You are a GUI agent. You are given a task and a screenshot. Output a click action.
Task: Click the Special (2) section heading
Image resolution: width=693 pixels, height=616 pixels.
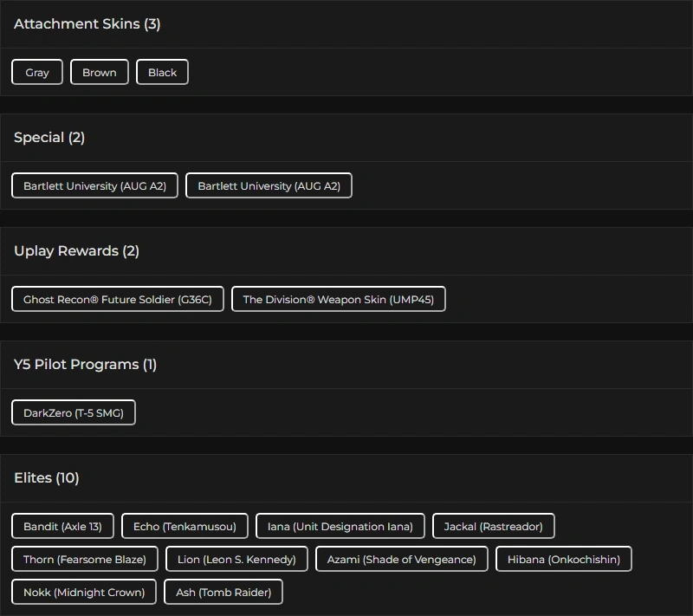pos(49,138)
